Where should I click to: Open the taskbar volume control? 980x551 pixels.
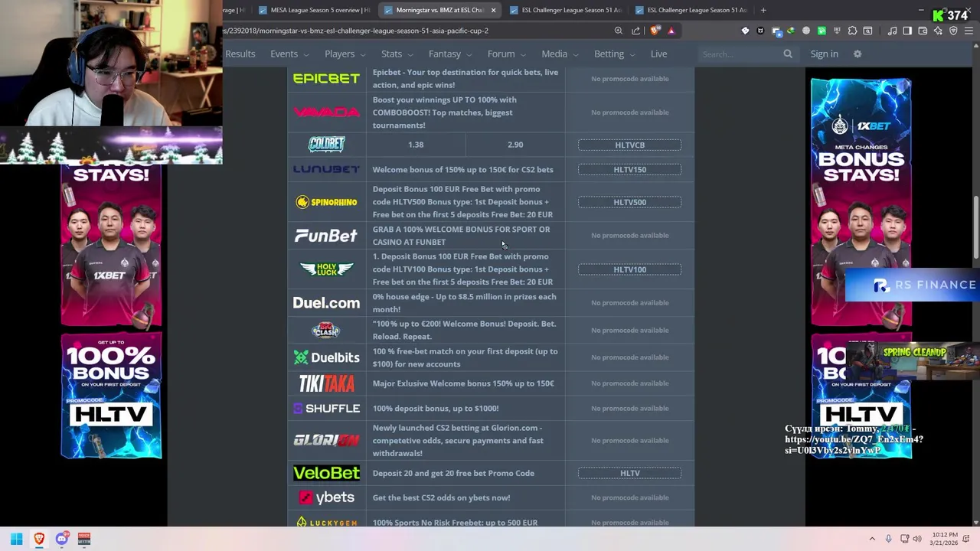pos(917,539)
